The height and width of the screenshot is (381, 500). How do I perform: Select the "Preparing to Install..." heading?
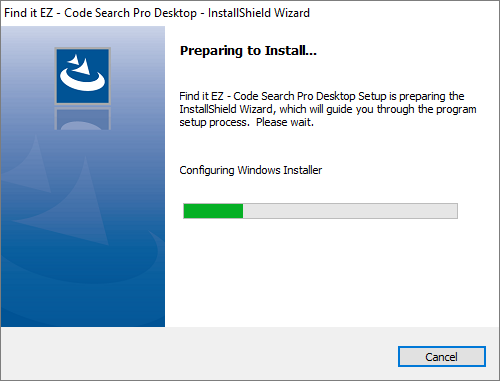pyautogui.click(x=248, y=51)
